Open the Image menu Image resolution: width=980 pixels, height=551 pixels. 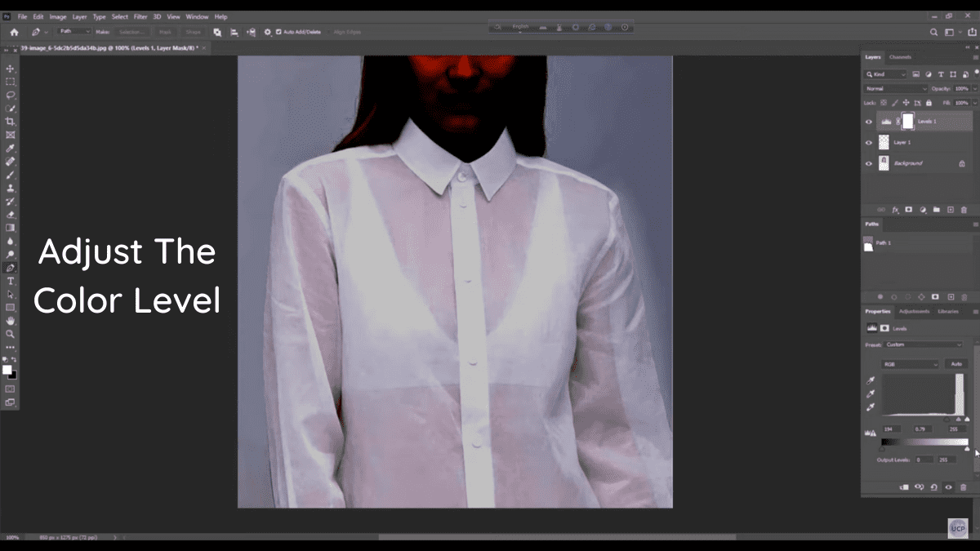(58, 16)
